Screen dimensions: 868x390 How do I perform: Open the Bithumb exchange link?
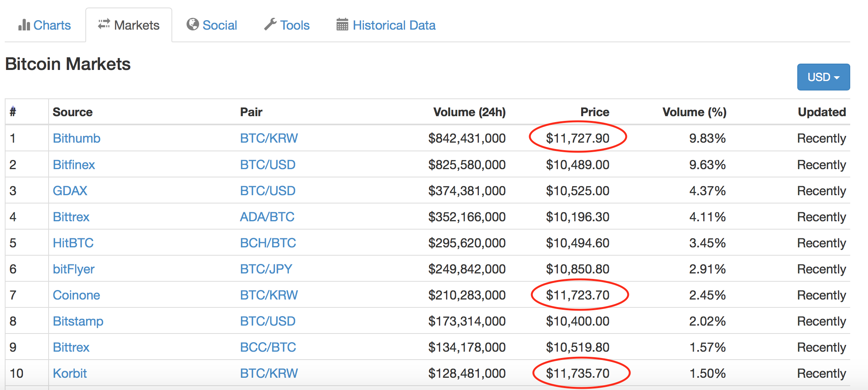click(77, 138)
